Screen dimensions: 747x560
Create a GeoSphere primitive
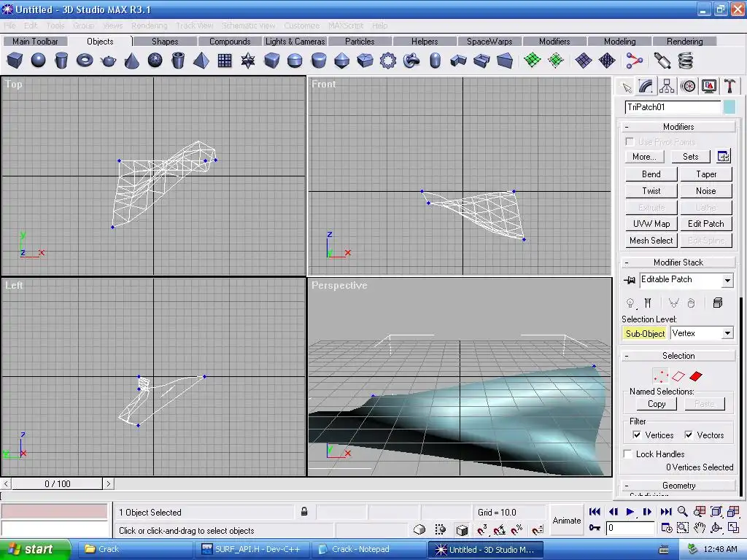click(x=155, y=61)
